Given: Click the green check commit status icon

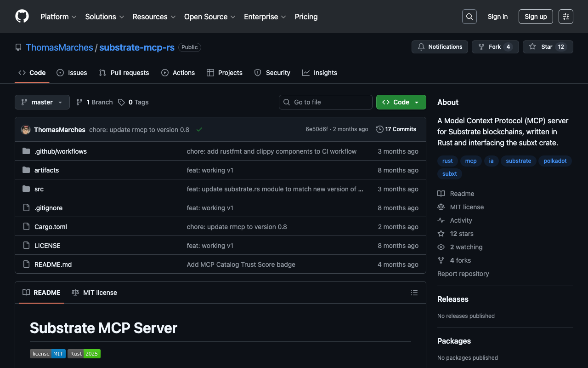Looking at the screenshot, I should click(x=199, y=130).
